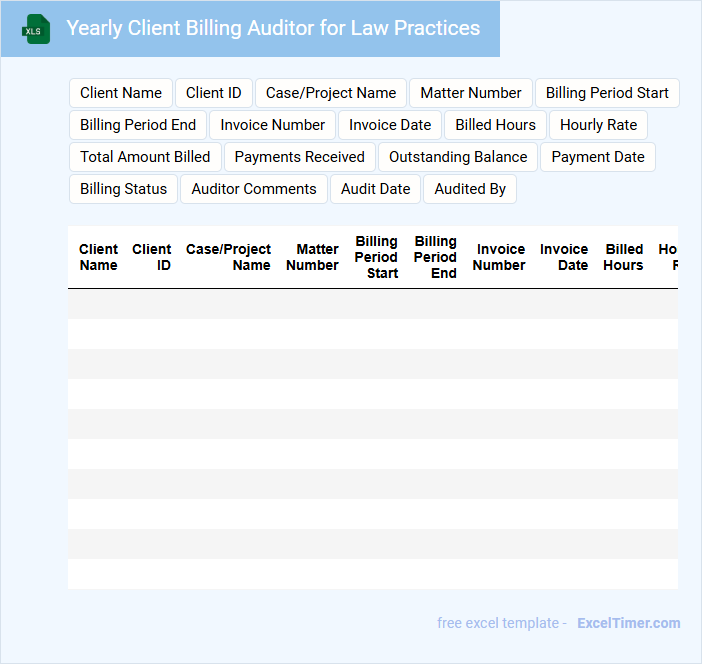Click the Audited By tag
The width and height of the screenshot is (702, 664).
coord(470,189)
